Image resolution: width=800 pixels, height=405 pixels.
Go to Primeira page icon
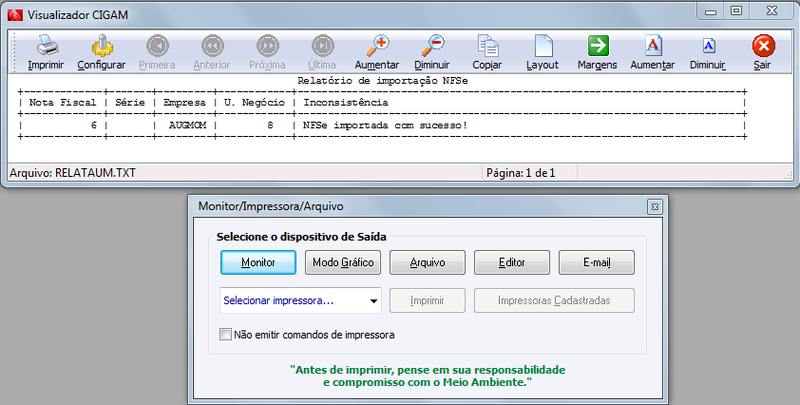click(x=157, y=46)
